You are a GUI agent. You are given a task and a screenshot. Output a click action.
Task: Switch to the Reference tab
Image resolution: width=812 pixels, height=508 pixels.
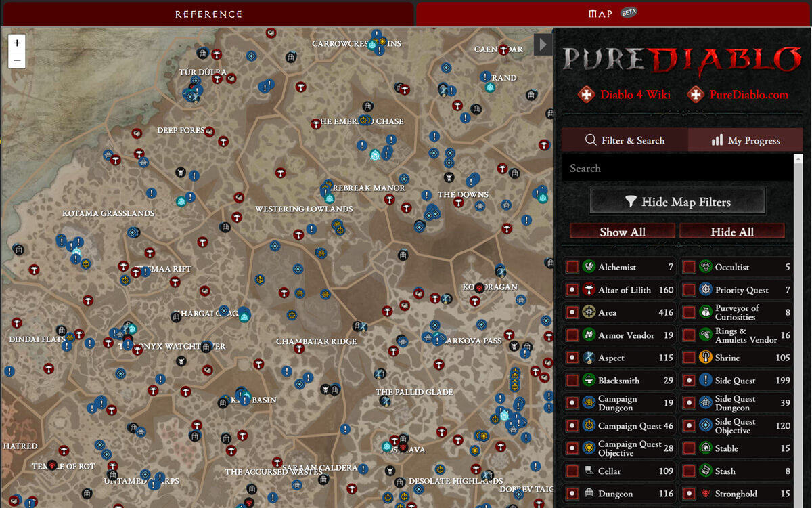(208, 14)
